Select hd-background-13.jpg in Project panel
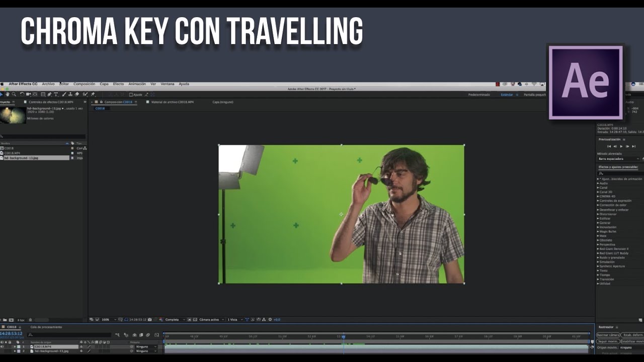The image size is (644, 362). click(x=35, y=158)
